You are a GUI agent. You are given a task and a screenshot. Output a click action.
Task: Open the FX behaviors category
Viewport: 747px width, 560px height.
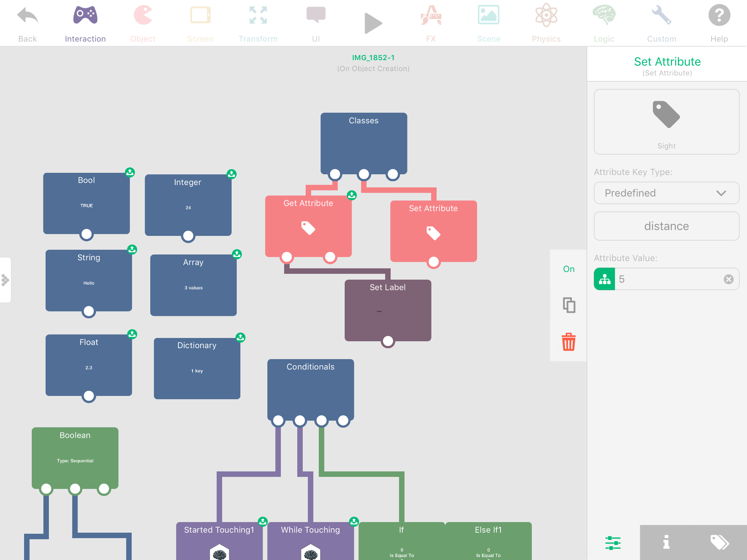(x=431, y=16)
